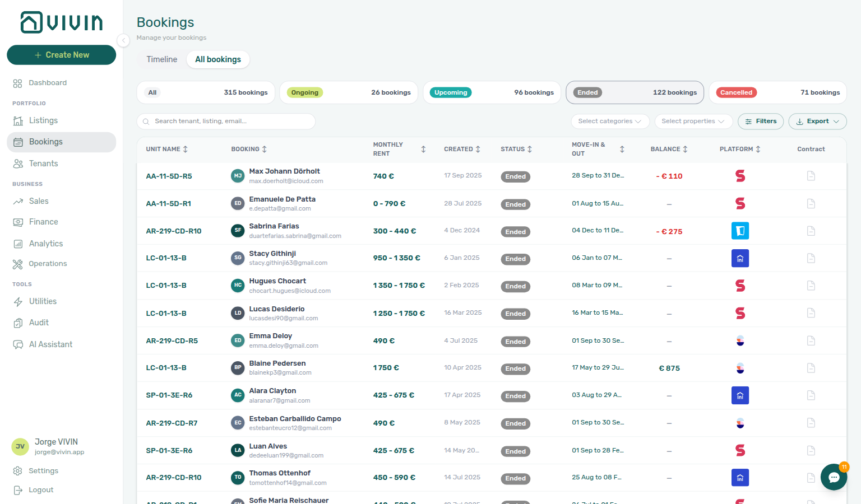Click platform icon in Stacy Githinji row
The height and width of the screenshot is (504, 861).
pyautogui.click(x=740, y=258)
